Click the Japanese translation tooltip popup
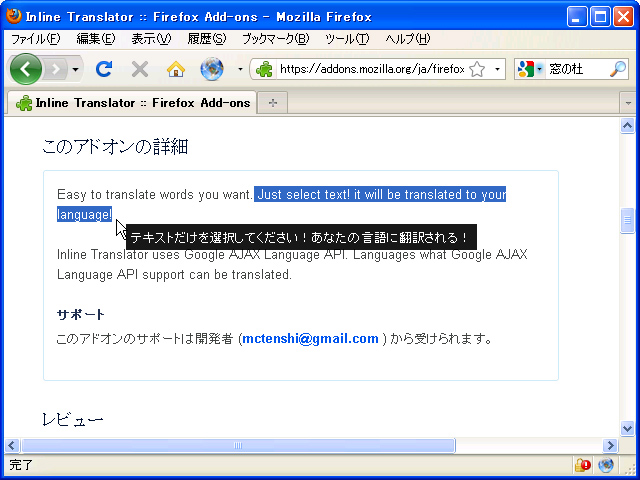The height and width of the screenshot is (480, 640). tap(301, 237)
